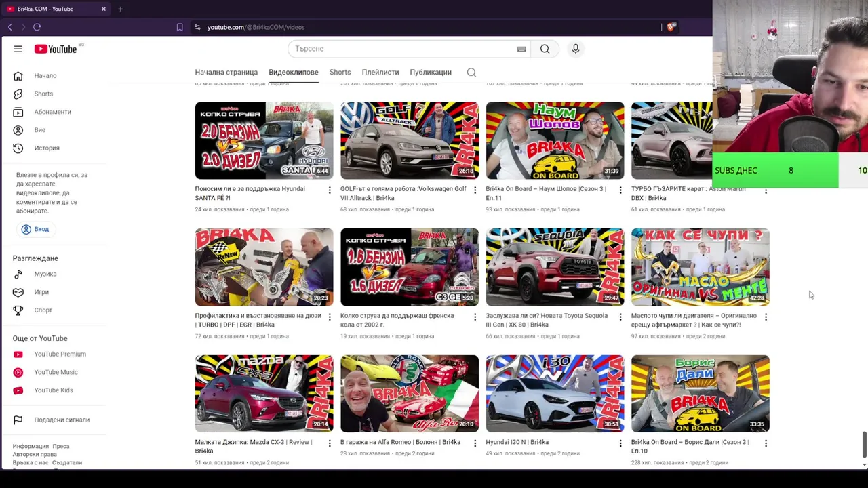Open a new browser tab
This screenshot has width=868, height=488.
pyautogui.click(x=120, y=9)
